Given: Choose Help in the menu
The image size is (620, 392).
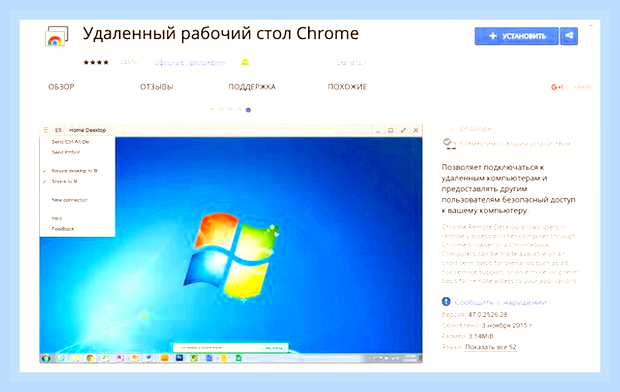Looking at the screenshot, I should coord(57,218).
